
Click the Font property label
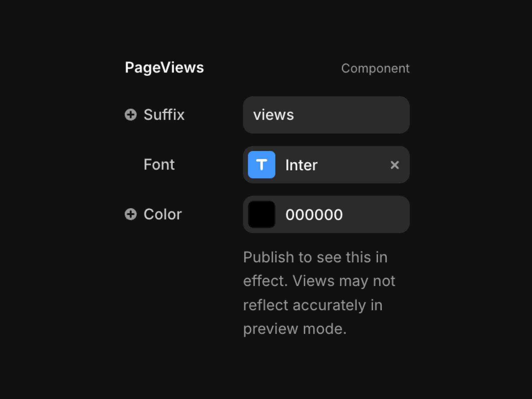(159, 164)
